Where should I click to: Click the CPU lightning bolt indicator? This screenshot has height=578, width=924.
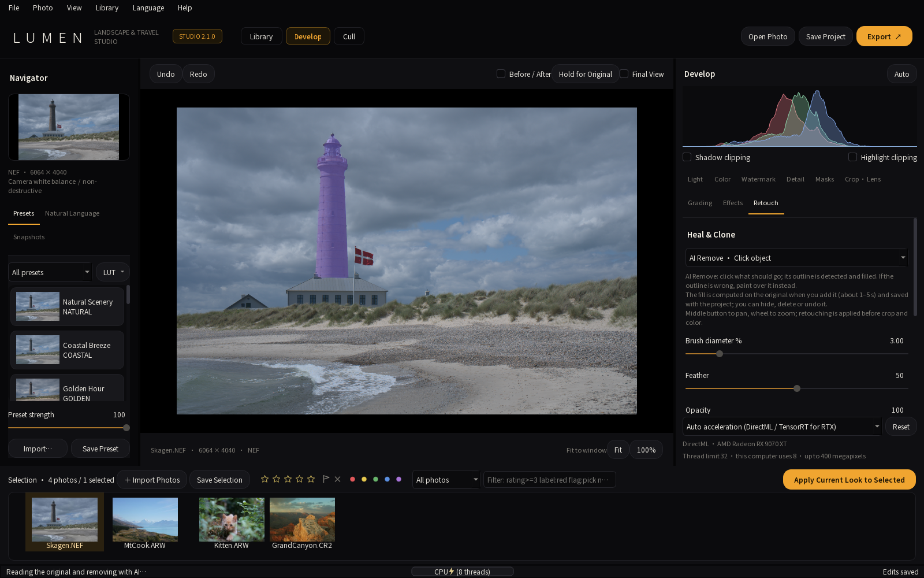[452, 571]
